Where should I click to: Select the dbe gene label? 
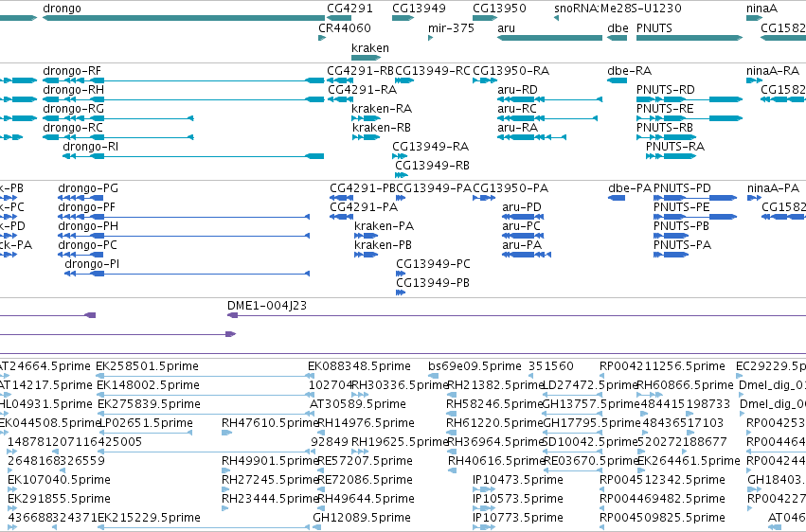tap(618, 27)
